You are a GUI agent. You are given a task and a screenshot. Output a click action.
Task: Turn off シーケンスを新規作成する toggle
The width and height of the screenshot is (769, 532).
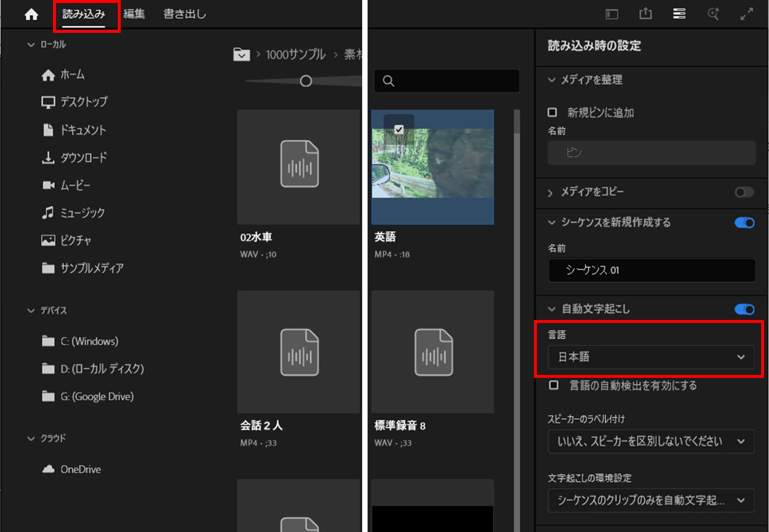744,223
